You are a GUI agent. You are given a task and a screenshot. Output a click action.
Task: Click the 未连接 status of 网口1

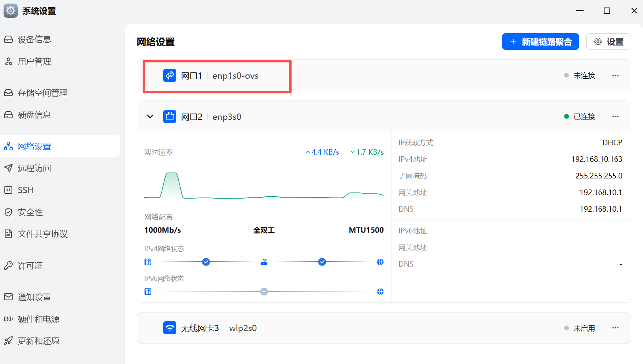[580, 75]
